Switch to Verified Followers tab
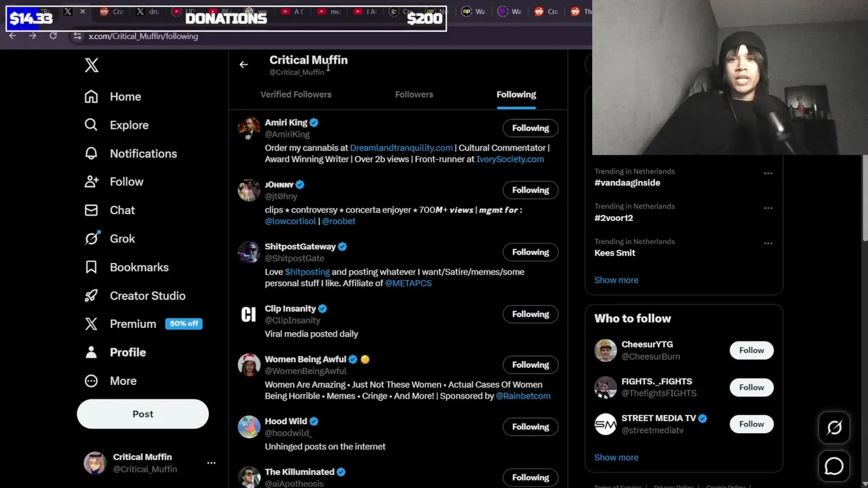The image size is (868, 488). [296, 94]
